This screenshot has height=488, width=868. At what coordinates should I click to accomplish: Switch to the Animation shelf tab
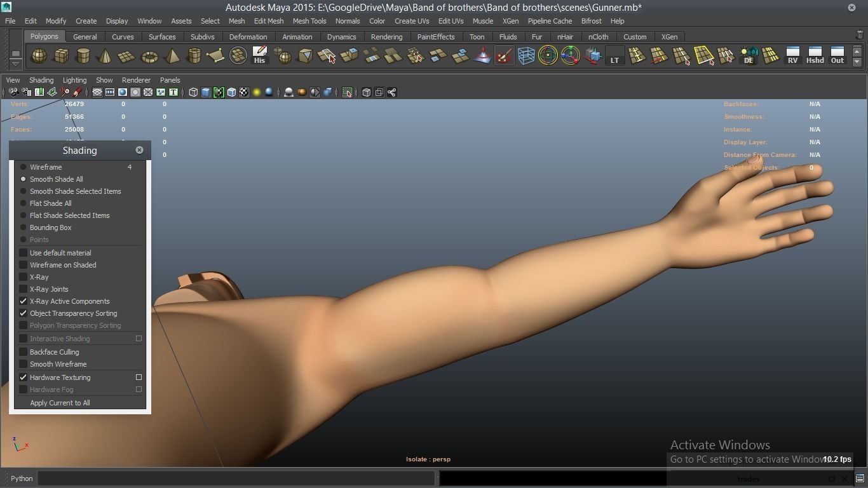pyautogui.click(x=297, y=37)
